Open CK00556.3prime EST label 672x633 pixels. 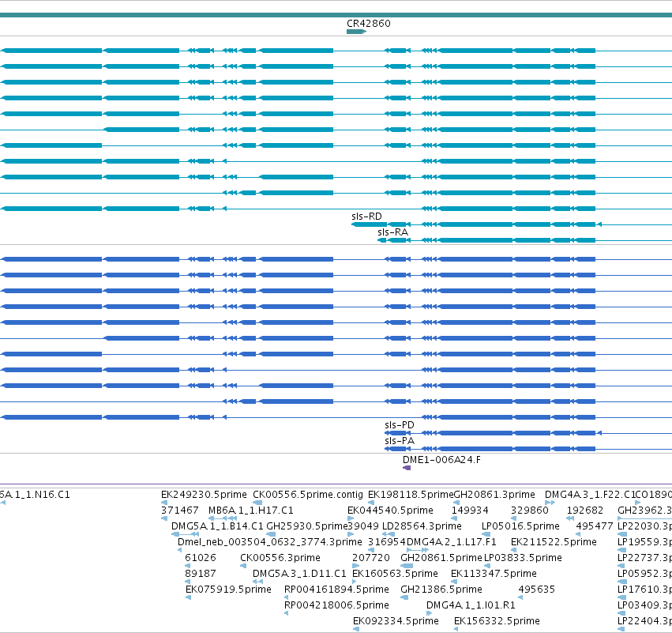pyautogui.click(x=280, y=558)
